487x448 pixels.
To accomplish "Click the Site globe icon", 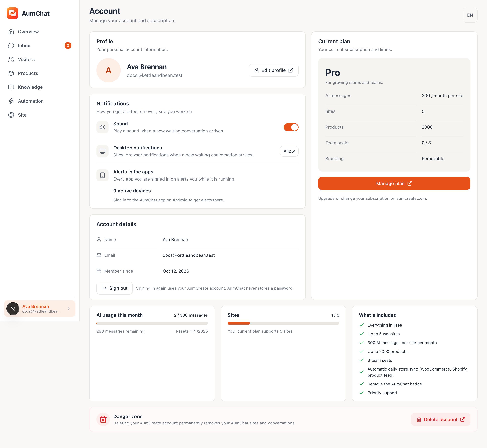I will [x=11, y=115].
